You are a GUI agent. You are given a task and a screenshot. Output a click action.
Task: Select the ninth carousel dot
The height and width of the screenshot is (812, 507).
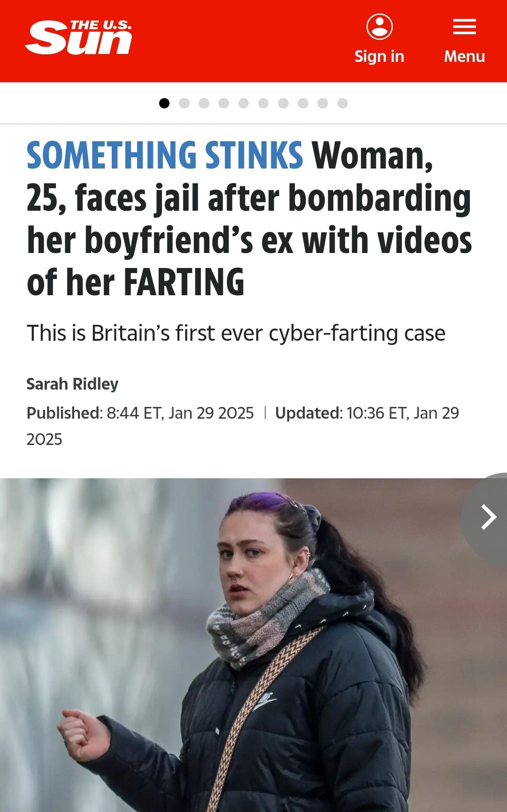tap(323, 103)
